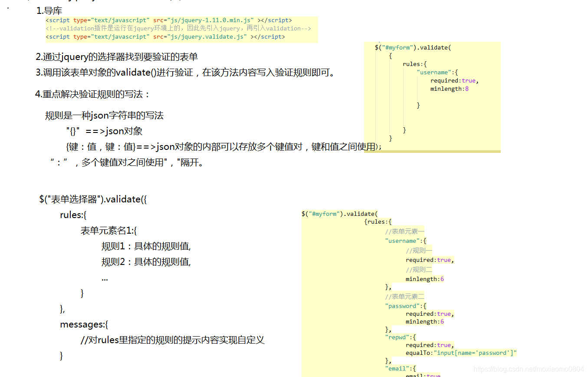Click the code comment "//规则二"
This screenshot has height=377, width=588.
419,270
